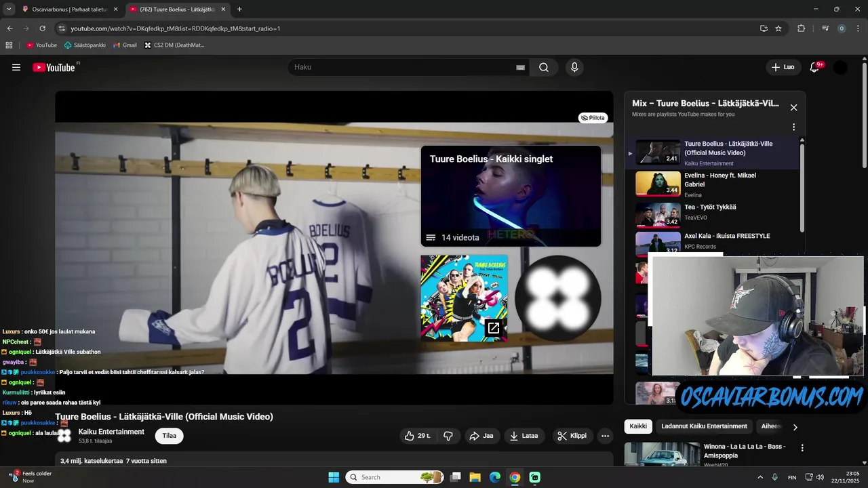Reload the current page
Screen dimensions: 868x488
pos(42,28)
